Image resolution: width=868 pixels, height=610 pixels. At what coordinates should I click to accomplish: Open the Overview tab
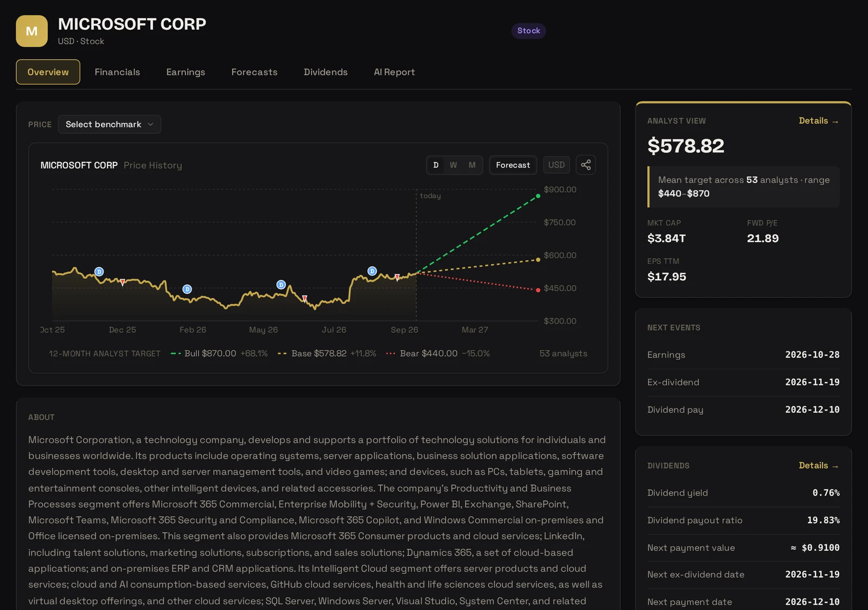pos(48,72)
